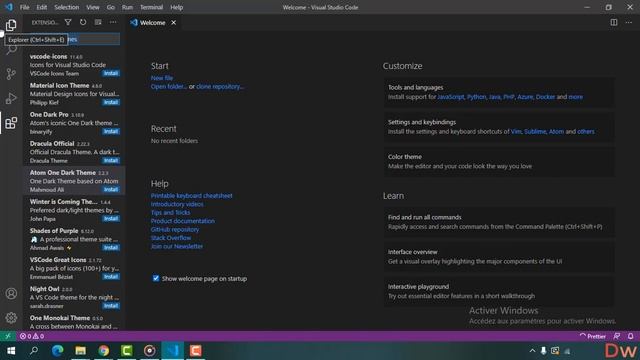Open Printable keyboard cheatsheet link
The image size is (640, 360).
191,196
